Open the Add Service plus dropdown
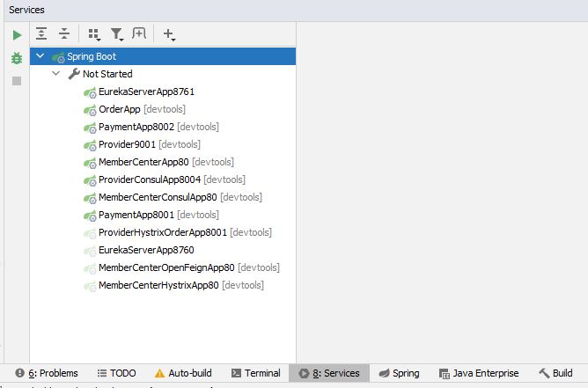 170,34
